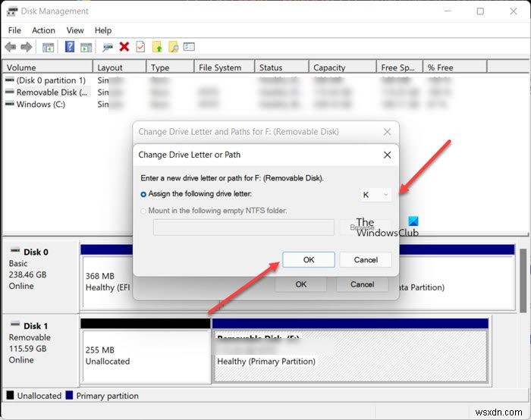Viewport: 531px width, 420px height.
Task: Click OK in Change Drive Letter or Path
Action: pyautogui.click(x=309, y=259)
